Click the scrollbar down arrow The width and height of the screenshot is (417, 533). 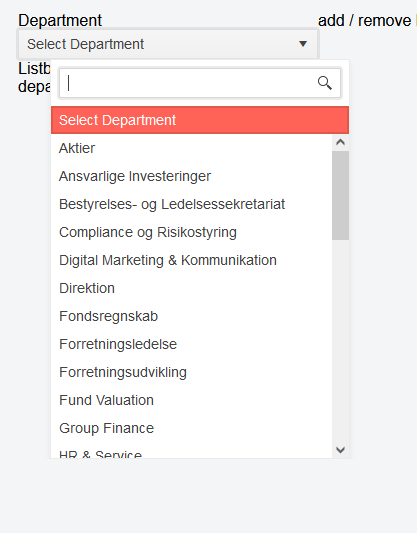[340, 450]
